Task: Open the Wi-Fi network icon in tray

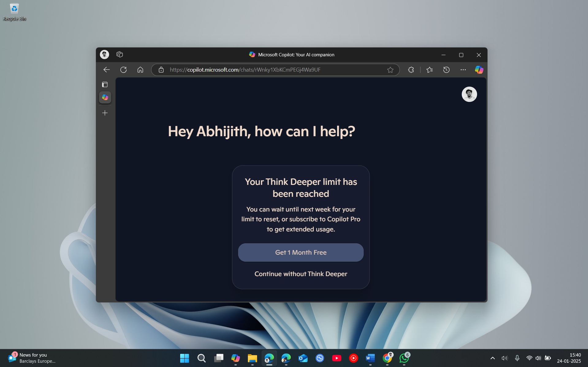Action: pyautogui.click(x=529, y=358)
